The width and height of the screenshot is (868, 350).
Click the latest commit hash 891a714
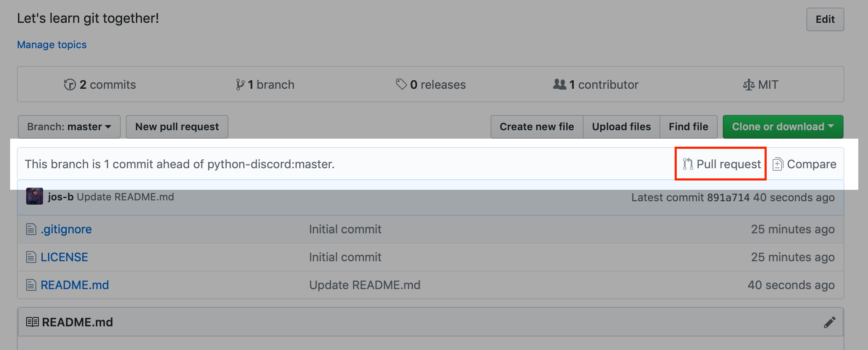(728, 197)
